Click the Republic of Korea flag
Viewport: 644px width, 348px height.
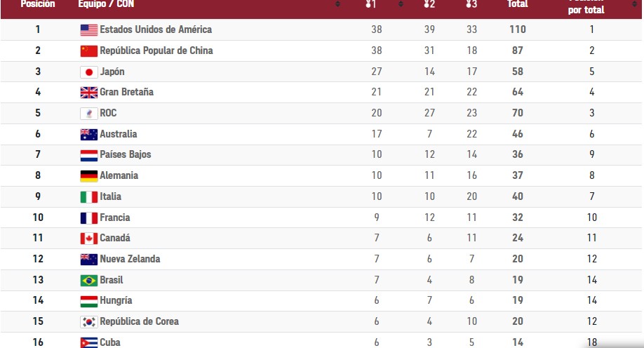coord(88,322)
